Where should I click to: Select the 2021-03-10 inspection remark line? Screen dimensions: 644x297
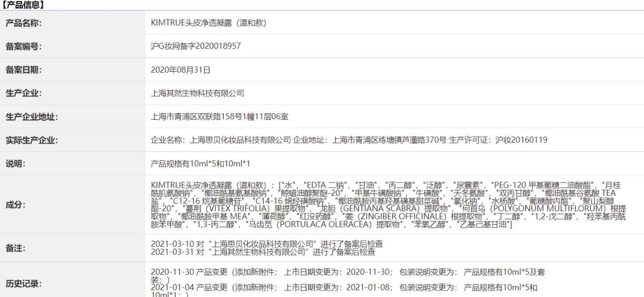[x=267, y=244]
